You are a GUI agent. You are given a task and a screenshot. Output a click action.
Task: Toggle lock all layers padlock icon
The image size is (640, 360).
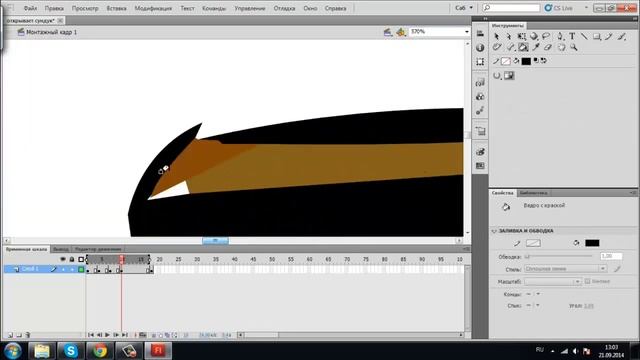[x=72, y=259]
